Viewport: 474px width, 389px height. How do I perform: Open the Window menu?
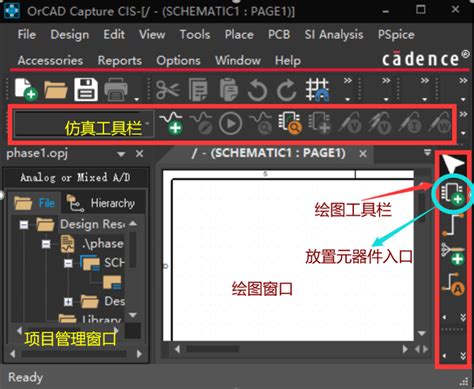[x=238, y=60]
